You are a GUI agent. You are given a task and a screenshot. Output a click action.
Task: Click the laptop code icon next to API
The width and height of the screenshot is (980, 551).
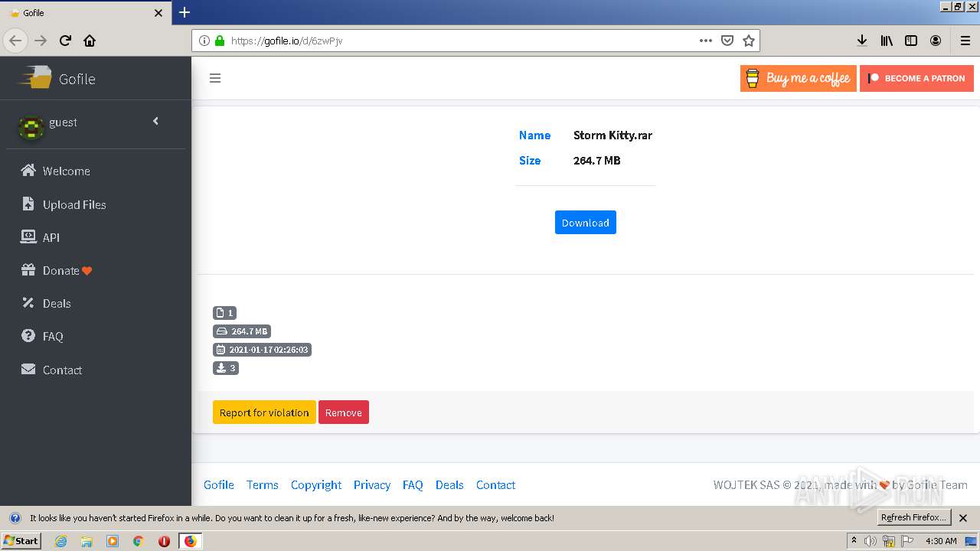[x=28, y=237]
